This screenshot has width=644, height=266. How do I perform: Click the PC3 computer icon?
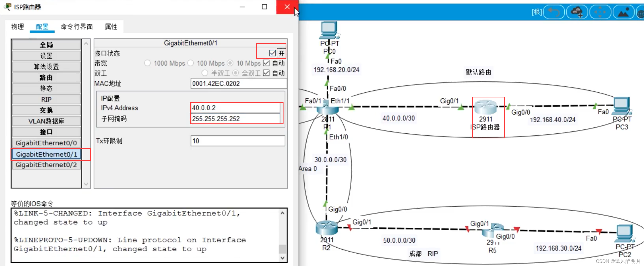pyautogui.click(x=622, y=106)
